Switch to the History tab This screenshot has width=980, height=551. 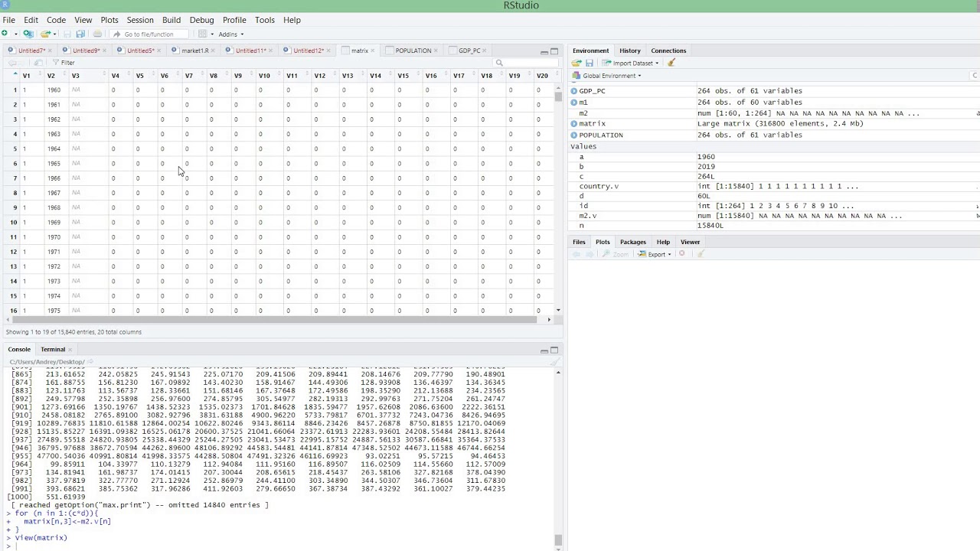click(630, 51)
